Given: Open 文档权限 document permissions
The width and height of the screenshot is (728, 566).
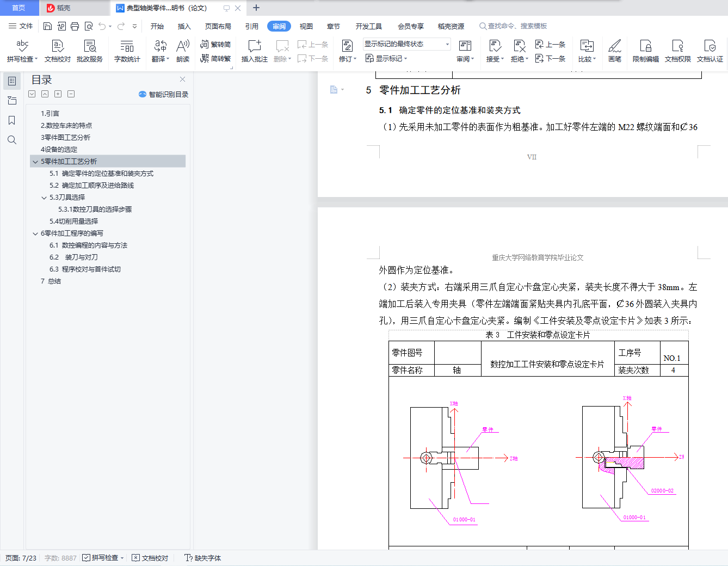Looking at the screenshot, I should click(678, 51).
